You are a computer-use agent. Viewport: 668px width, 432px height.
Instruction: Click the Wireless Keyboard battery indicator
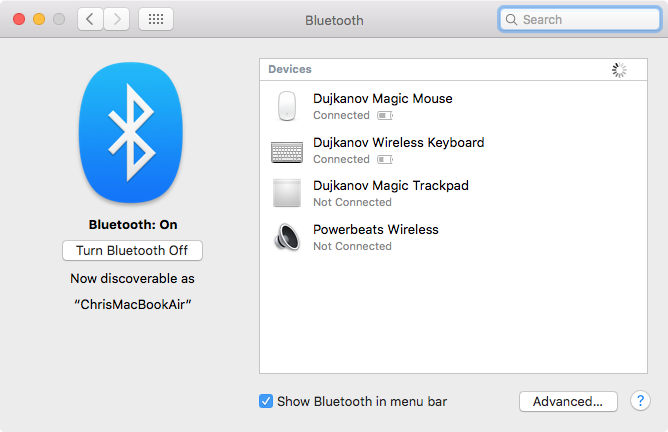click(385, 159)
